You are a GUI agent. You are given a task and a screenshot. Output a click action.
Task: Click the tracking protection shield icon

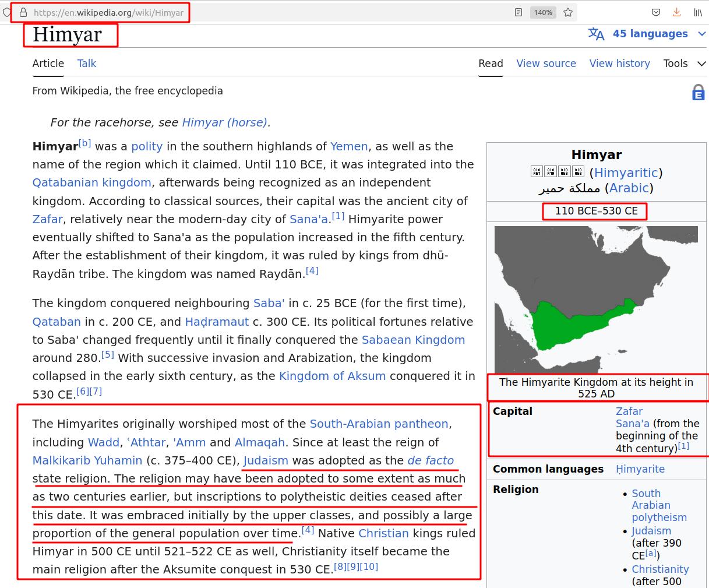click(x=7, y=12)
